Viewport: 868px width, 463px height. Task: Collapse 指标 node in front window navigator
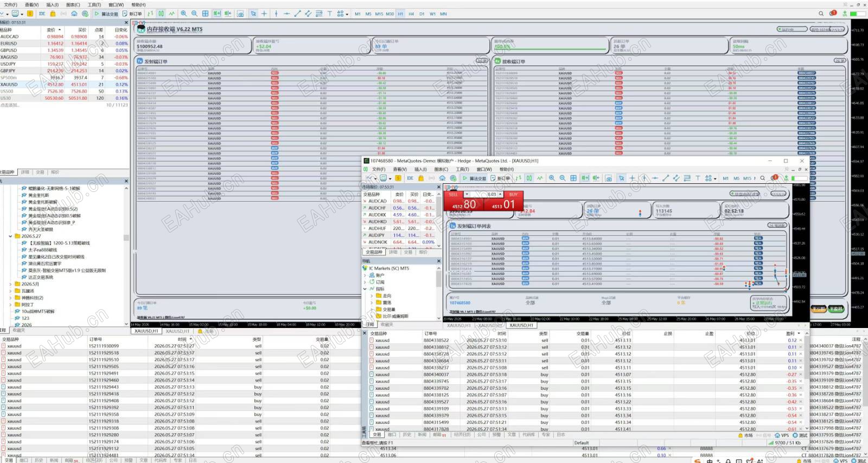(365, 289)
